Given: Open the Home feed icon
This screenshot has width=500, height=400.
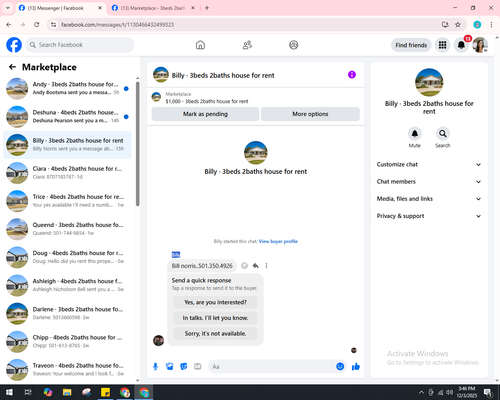Looking at the screenshot, I should coord(200,45).
